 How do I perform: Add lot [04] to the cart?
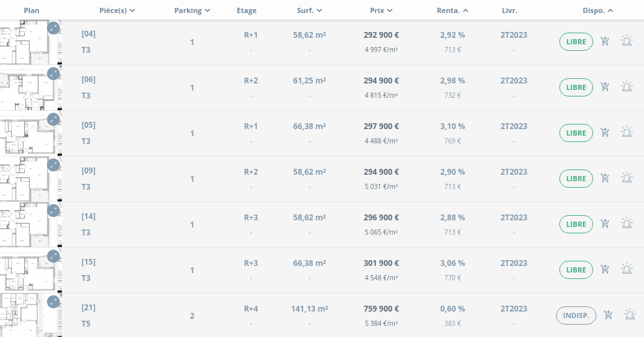coord(605,42)
